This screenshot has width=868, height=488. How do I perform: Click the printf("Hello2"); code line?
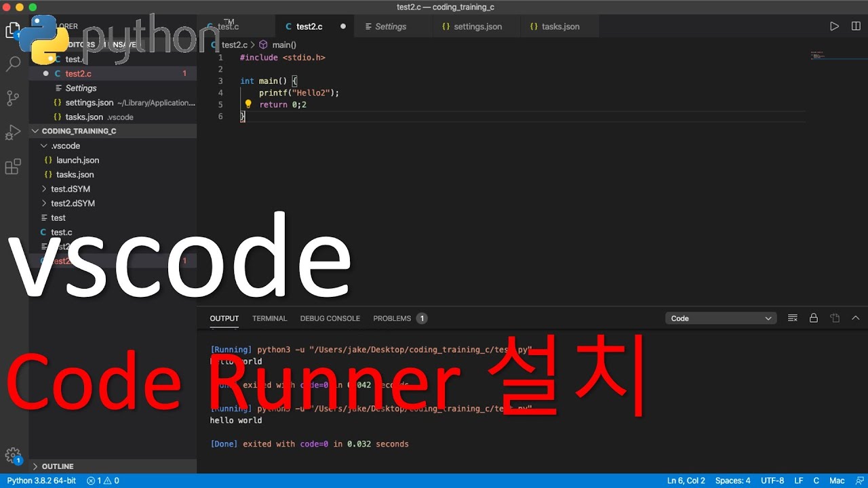[298, 93]
